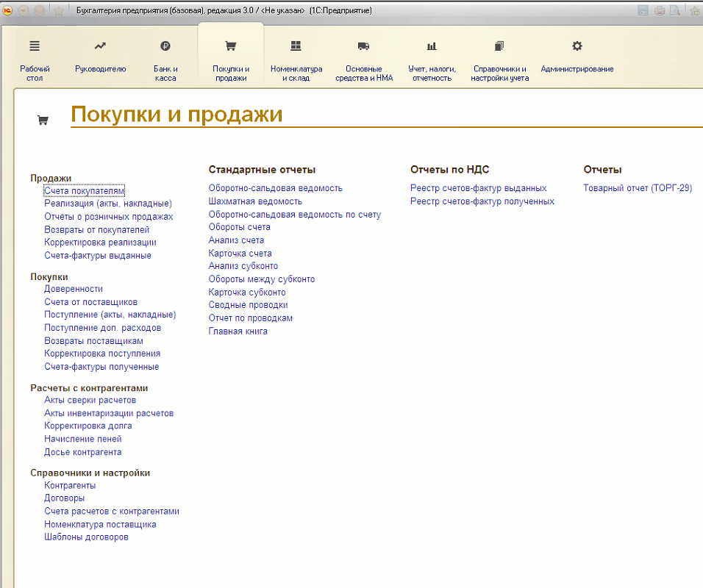Image resolution: width=703 pixels, height=588 pixels.
Task: Open Номенклатура и склад section
Action: [x=296, y=59]
